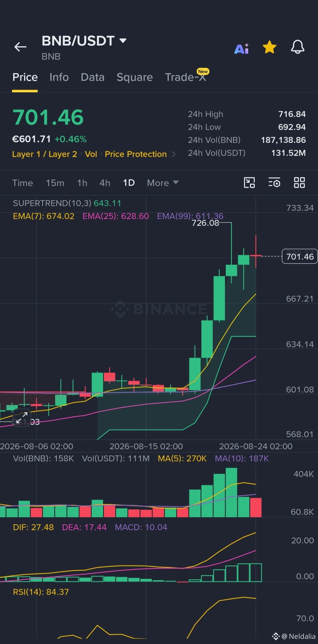Select the 1D interval
Viewport: 318px width, 644px height.
[x=129, y=183]
